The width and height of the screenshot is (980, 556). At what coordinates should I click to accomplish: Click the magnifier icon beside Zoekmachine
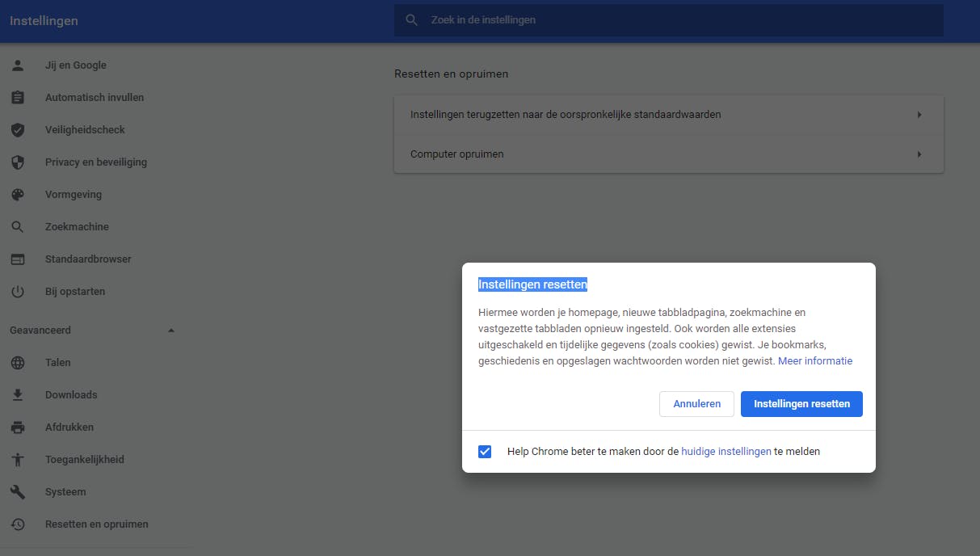point(18,227)
